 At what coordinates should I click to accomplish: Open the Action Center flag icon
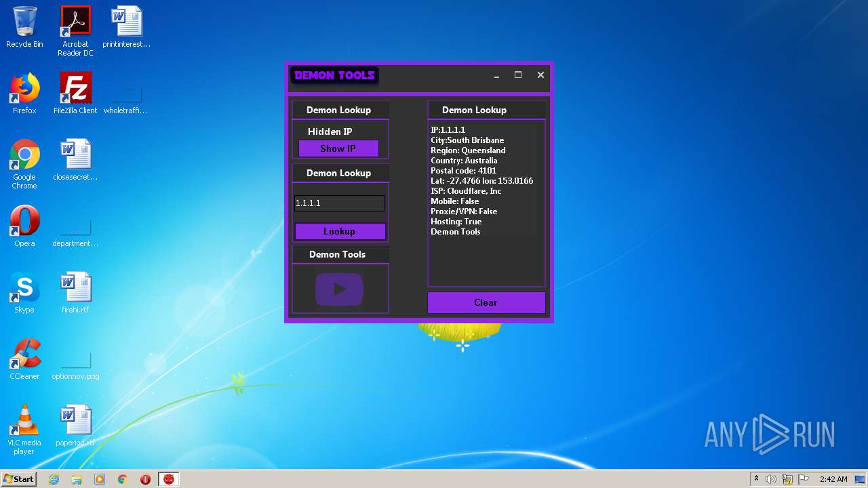pos(804,479)
